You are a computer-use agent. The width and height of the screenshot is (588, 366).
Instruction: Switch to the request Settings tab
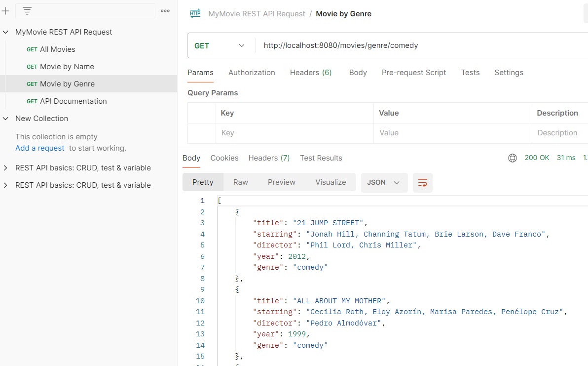509,73
